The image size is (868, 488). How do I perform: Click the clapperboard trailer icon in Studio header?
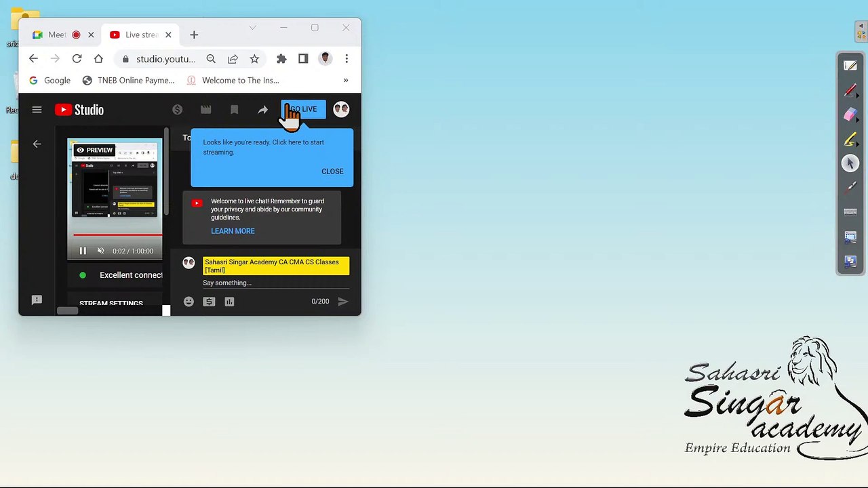(x=206, y=110)
